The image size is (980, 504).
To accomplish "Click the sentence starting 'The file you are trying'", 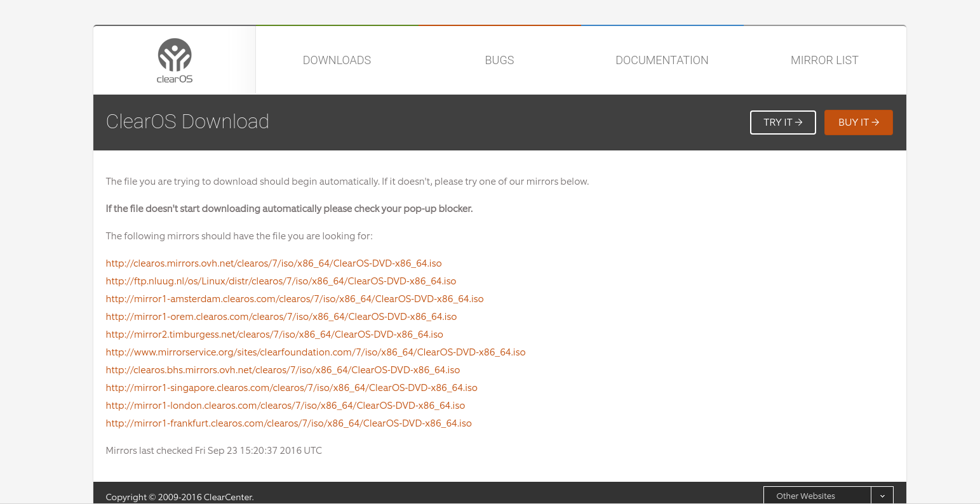I will click(347, 182).
